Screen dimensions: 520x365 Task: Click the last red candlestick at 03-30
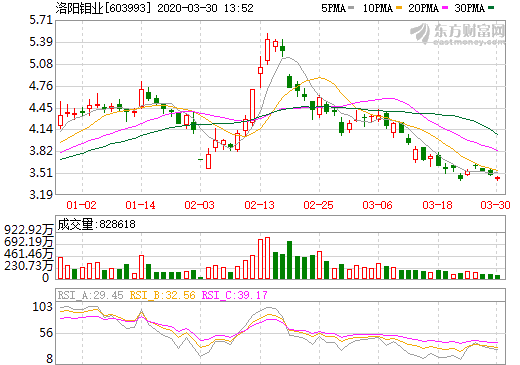pos(497,178)
